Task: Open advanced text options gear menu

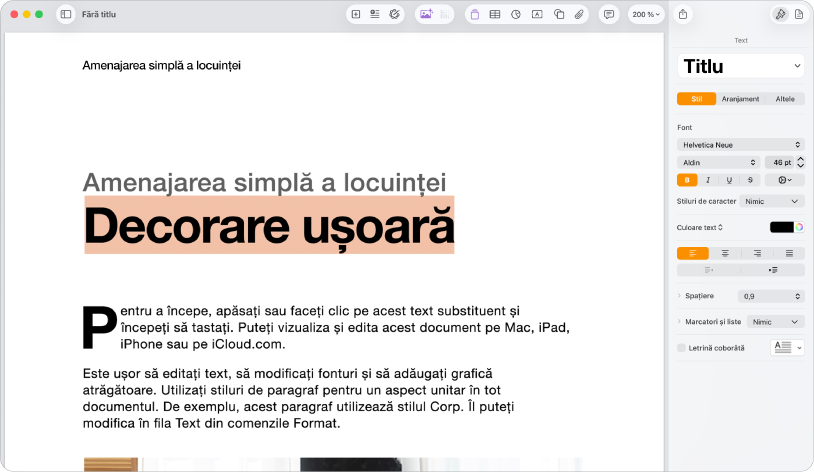Action: (x=785, y=180)
